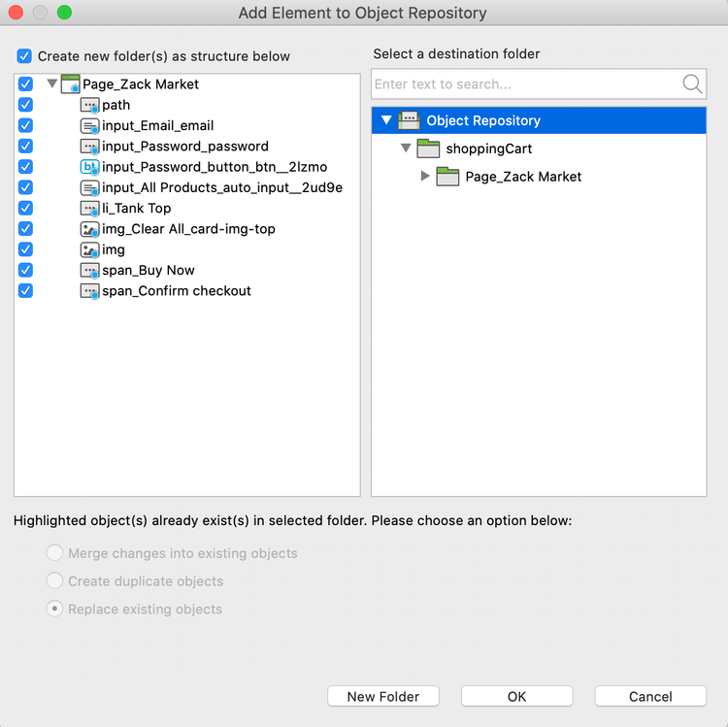Click the image icon beside img_Clear All_card-img-top
Viewport: 728px width, 727px height.
click(89, 229)
